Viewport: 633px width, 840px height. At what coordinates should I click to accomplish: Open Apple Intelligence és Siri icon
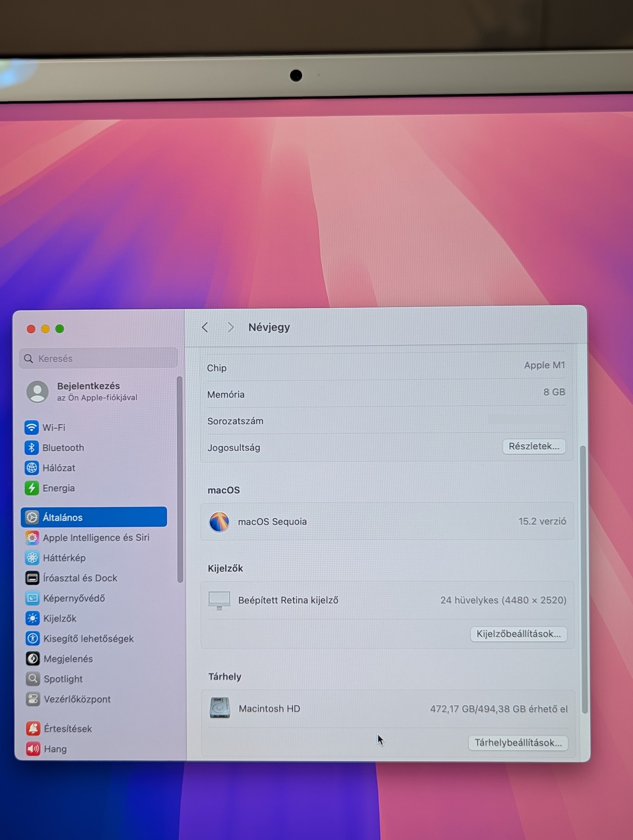point(32,538)
